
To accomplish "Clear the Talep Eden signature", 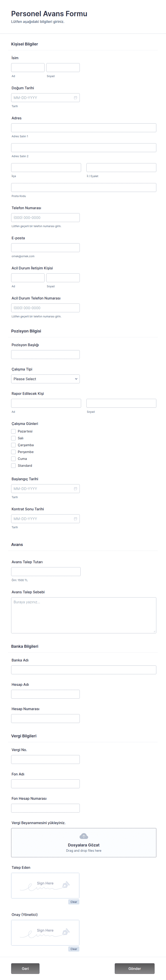I will [74, 902].
